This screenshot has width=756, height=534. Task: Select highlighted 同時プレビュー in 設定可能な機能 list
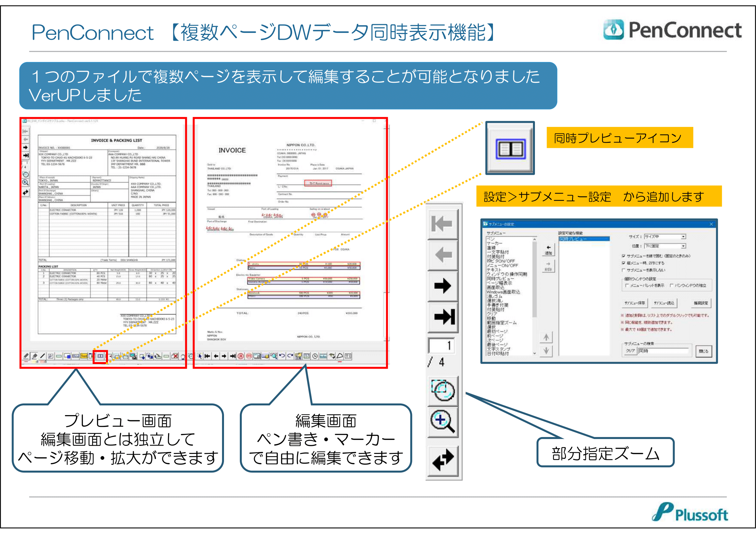(584, 239)
